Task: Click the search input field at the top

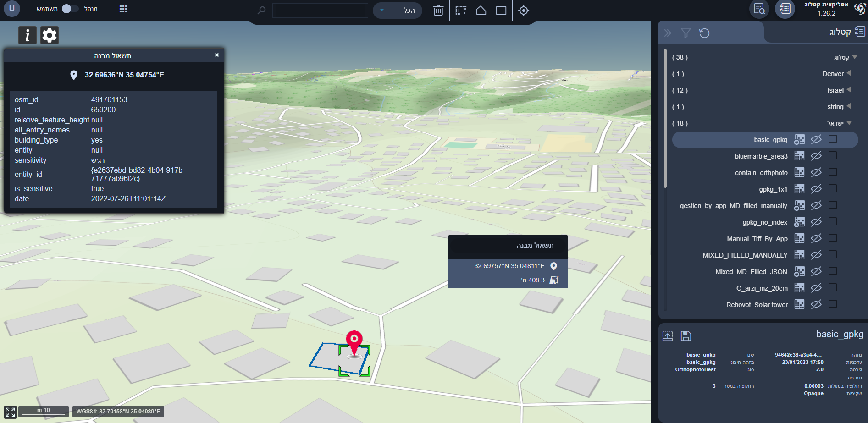Action: [x=320, y=10]
